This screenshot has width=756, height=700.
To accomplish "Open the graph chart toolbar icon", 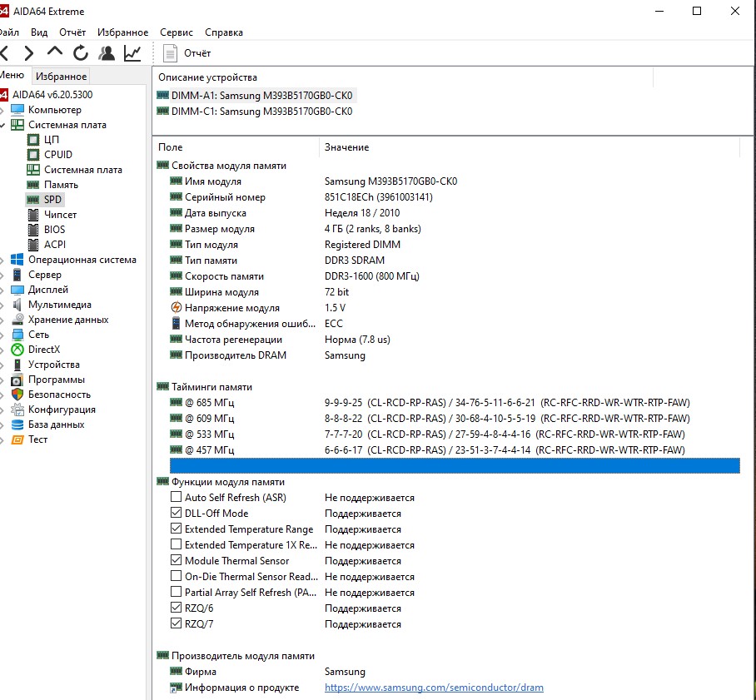I will coord(132,53).
